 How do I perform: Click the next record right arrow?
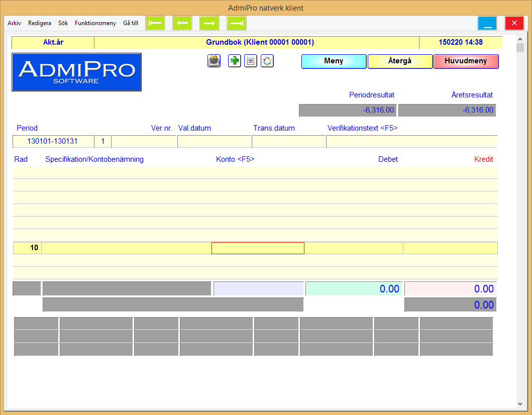click(x=209, y=23)
